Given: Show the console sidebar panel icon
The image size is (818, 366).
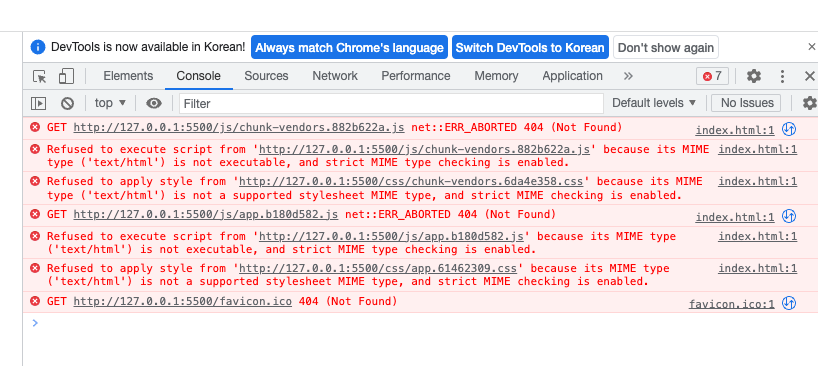Looking at the screenshot, I should coord(39,103).
